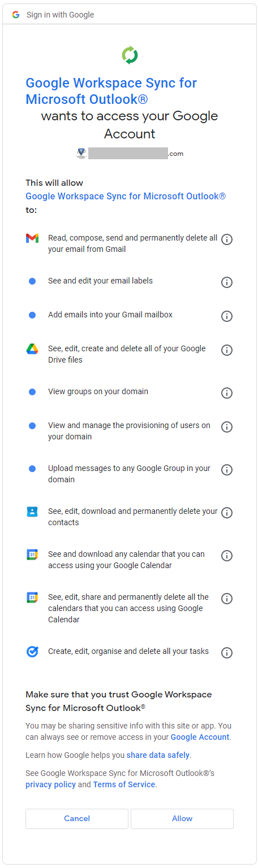This screenshot has height=868, width=258.
Task: Open info for 'See and edit your email labels'
Action: coord(227,282)
